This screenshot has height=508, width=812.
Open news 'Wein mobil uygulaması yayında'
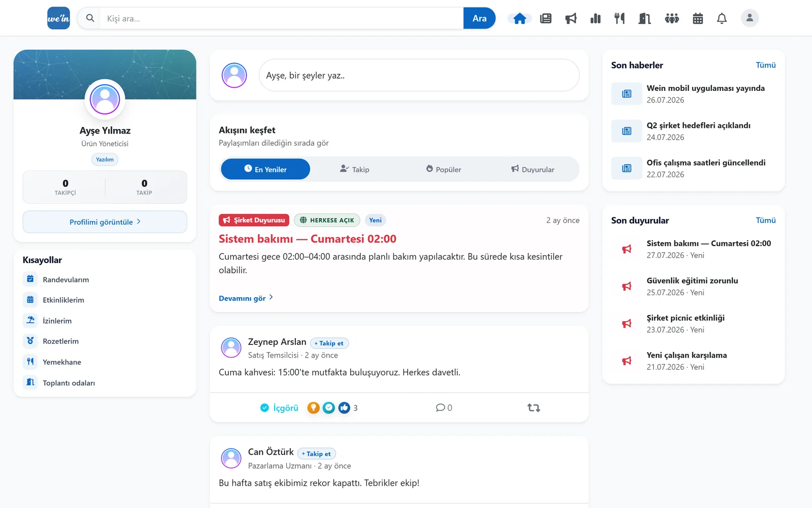tap(693, 93)
